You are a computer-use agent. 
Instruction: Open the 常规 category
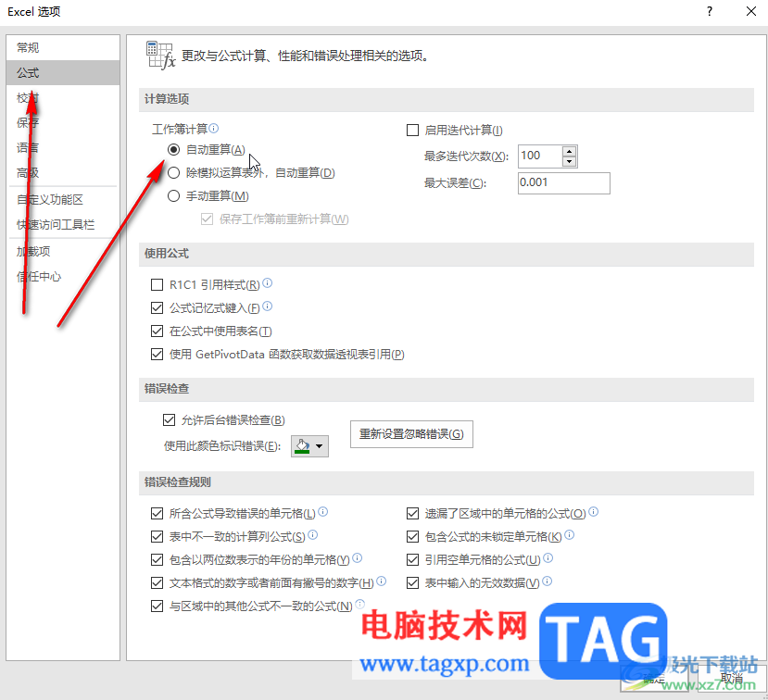(63, 47)
